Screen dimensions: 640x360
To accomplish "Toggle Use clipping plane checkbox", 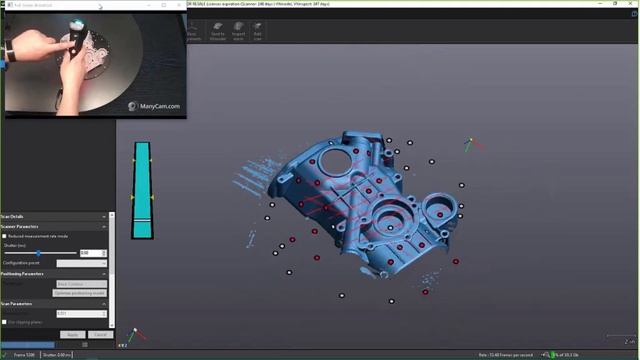I will (x=4, y=322).
